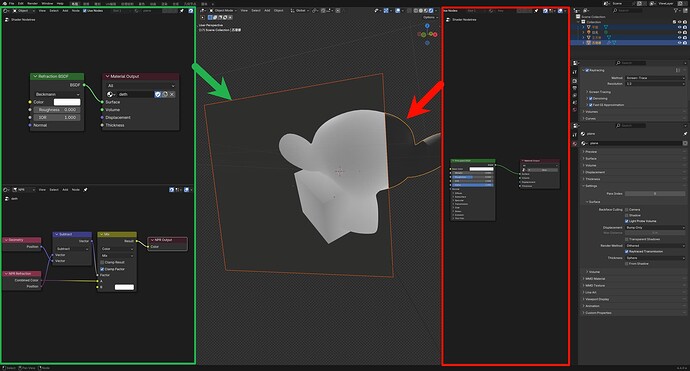690x371 pixels.
Task: Expand the material Surface panel
Action: [x=591, y=158]
